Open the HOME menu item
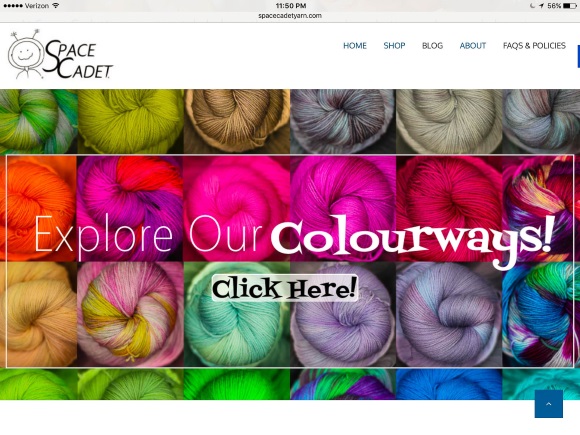Image resolution: width=580 pixels, height=435 pixels. point(355,45)
